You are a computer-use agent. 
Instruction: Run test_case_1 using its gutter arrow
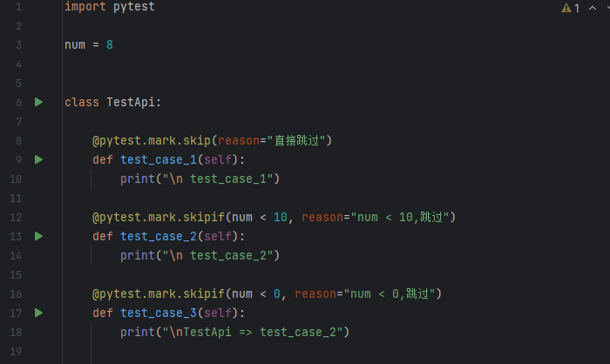point(38,159)
